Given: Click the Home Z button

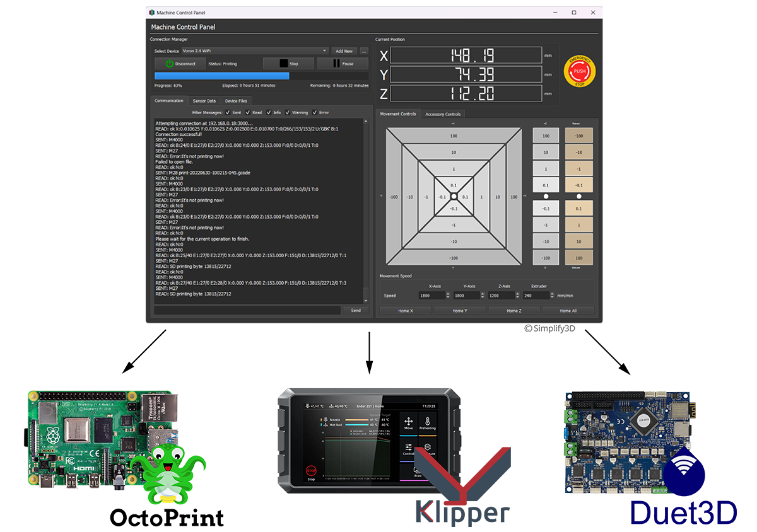Looking at the screenshot, I should [x=513, y=310].
